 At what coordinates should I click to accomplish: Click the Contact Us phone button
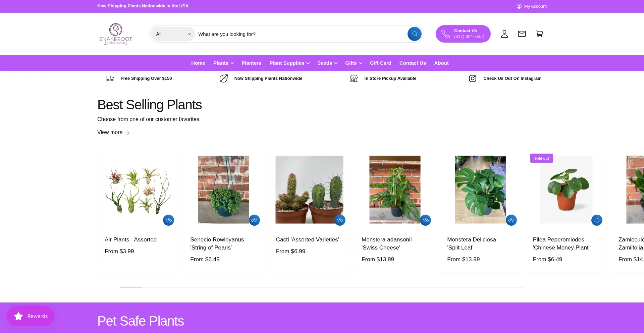click(x=463, y=34)
